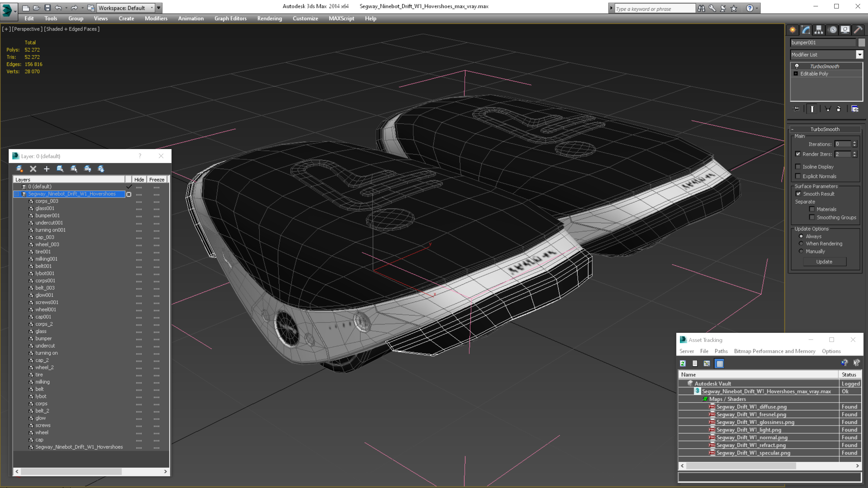The image size is (868, 488).
Task: Uncheck the Render Iters checkbox
Action: (x=798, y=154)
